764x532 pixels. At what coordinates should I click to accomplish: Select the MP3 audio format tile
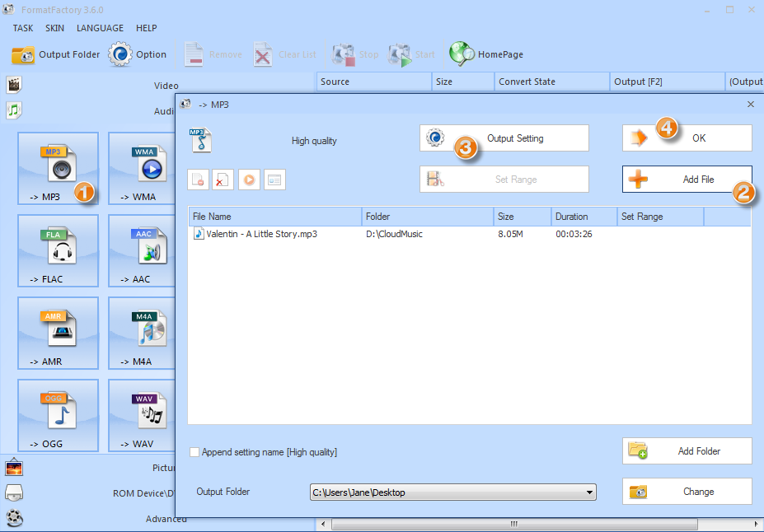[x=57, y=168]
